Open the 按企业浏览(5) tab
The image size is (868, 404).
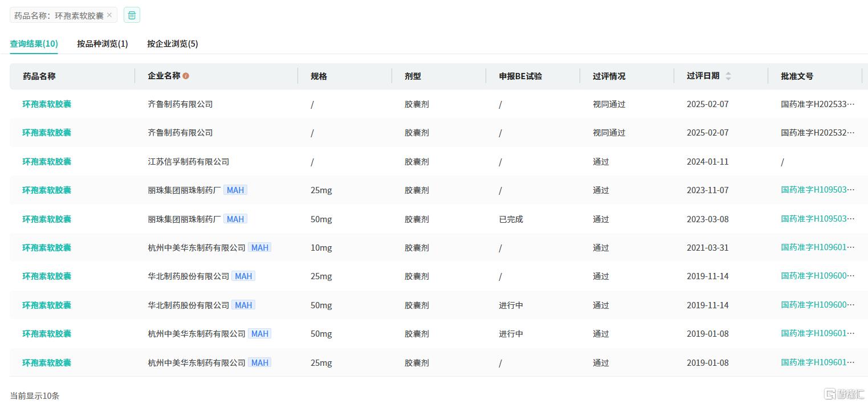click(173, 44)
